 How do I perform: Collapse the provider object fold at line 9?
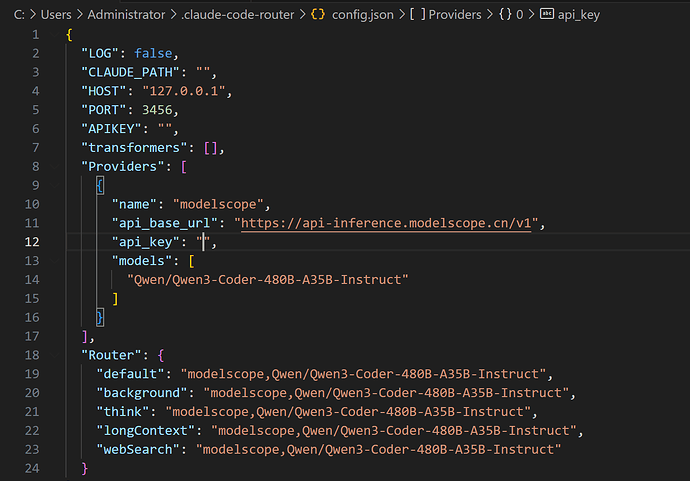tap(55, 185)
